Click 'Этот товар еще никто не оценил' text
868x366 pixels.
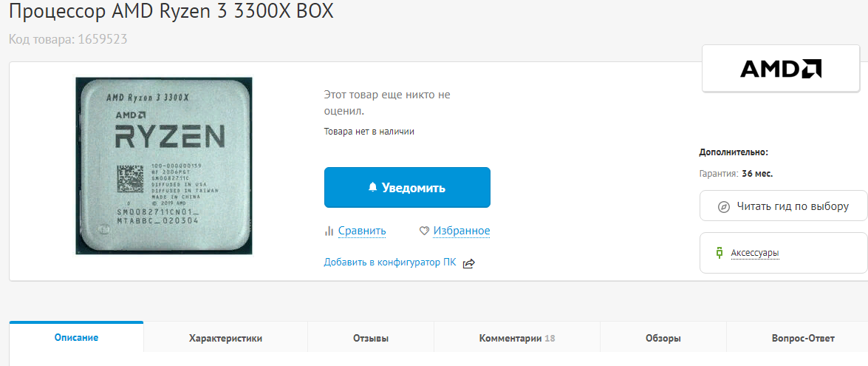387,103
